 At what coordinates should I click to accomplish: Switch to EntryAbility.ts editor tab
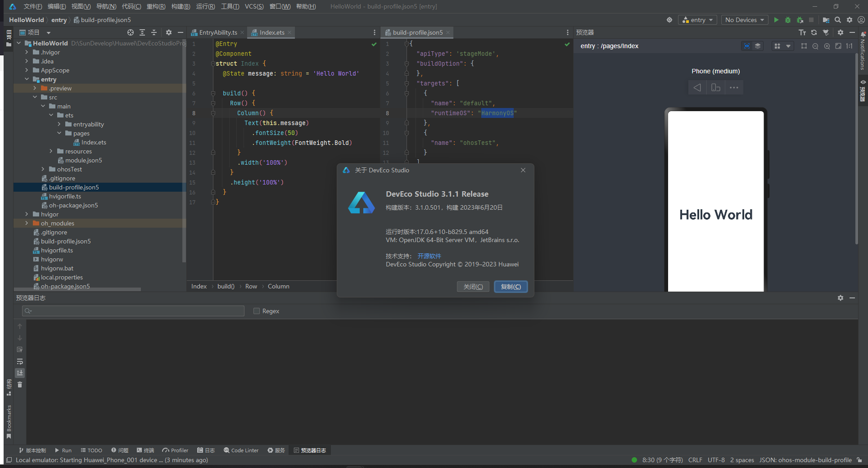[x=217, y=32]
